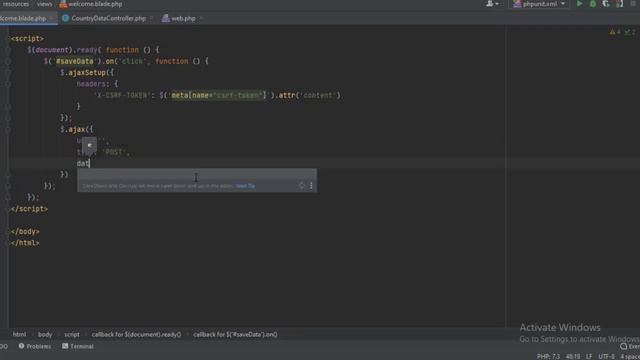Click the 'headers:' property line
640x360 pixels.
pos(98,84)
